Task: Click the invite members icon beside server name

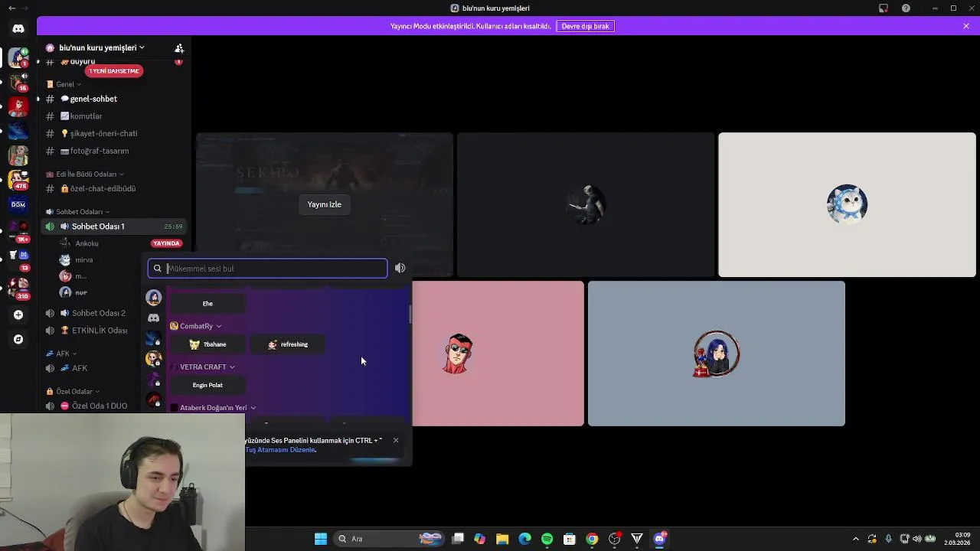Action: (x=179, y=47)
